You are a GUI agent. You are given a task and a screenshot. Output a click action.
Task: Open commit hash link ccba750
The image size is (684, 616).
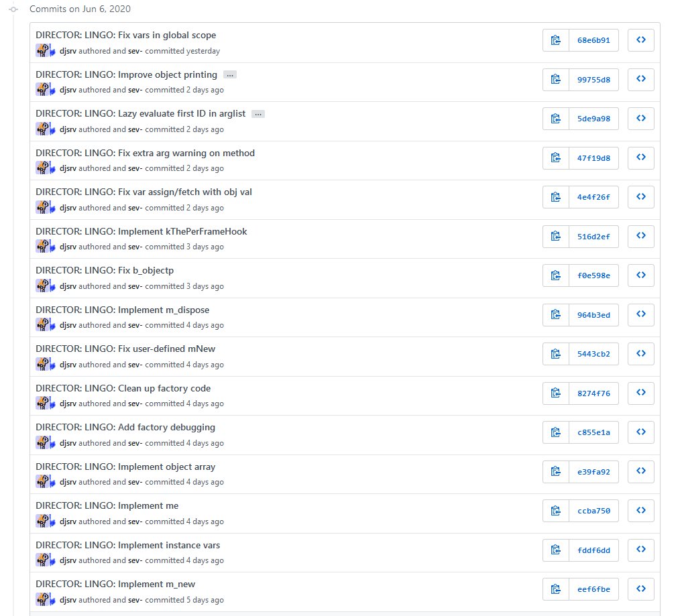tap(593, 511)
